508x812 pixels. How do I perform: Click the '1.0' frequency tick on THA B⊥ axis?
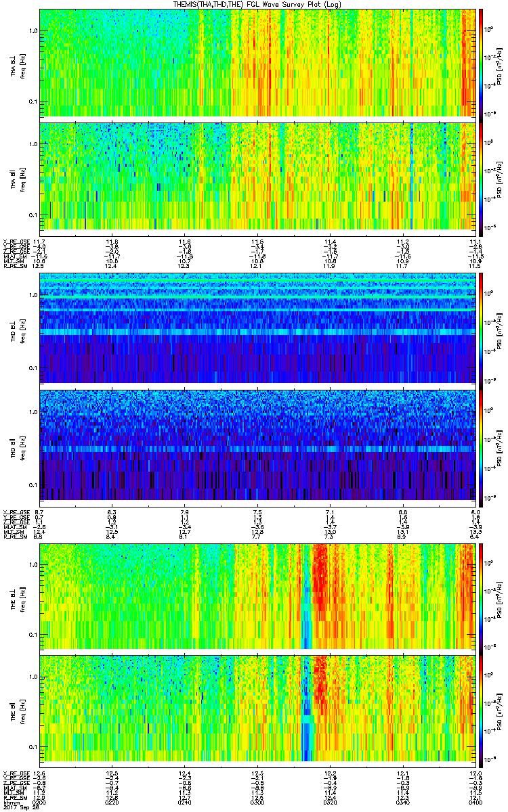(x=33, y=31)
